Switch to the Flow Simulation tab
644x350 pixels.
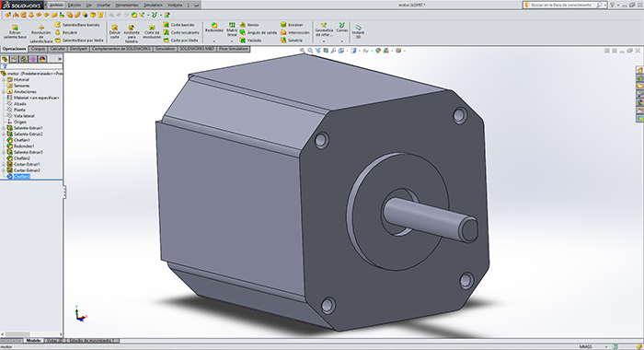coord(234,49)
